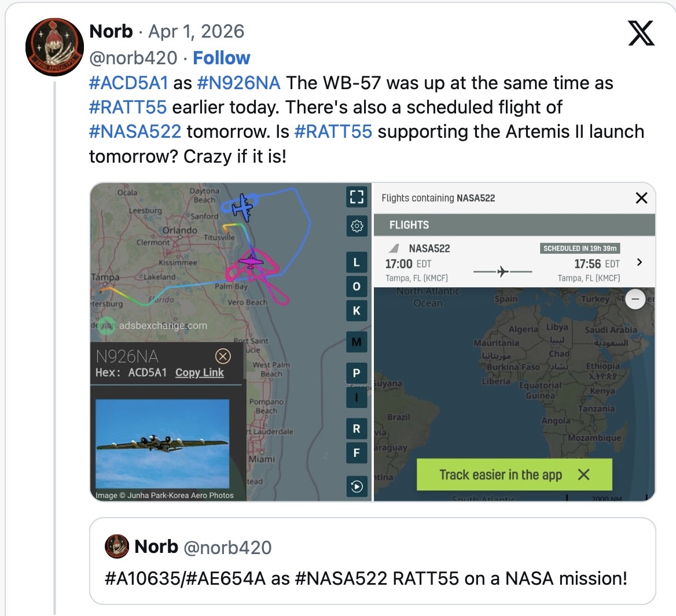Viewport: 676px width, 616px height.
Task: Click the X logo icon
Action: click(641, 33)
